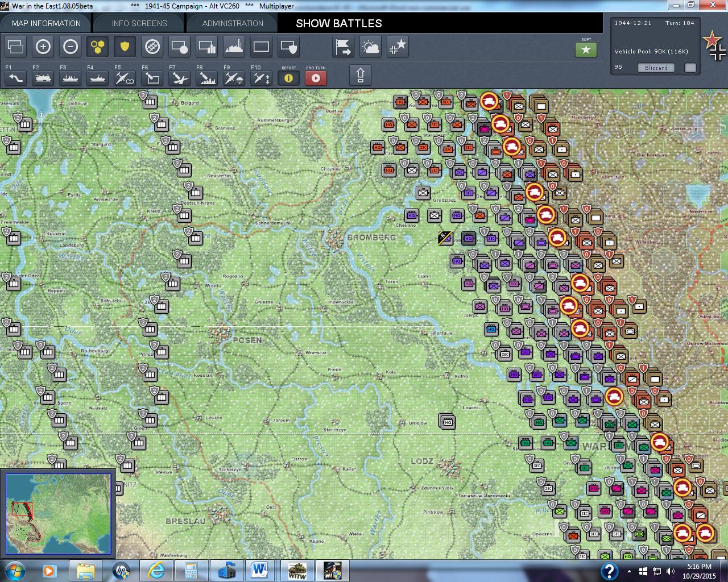
Task: Zoom in the map with plus icon
Action: click(43, 47)
